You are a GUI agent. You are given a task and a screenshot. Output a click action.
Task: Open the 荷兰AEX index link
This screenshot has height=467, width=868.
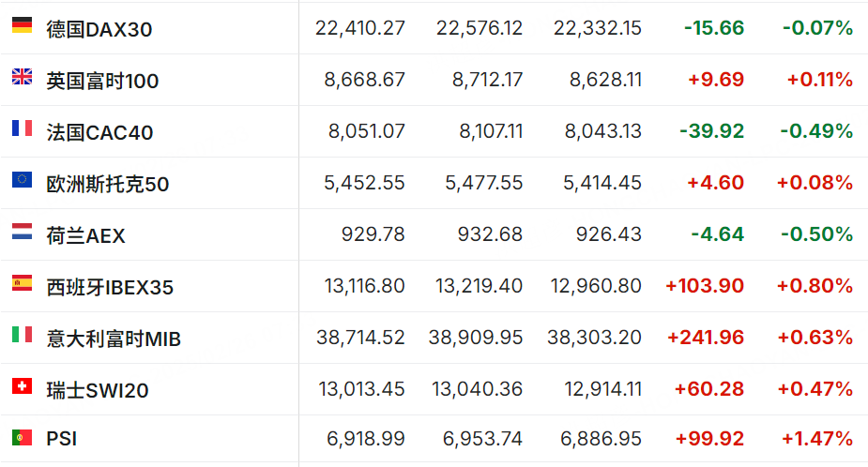[85, 235]
